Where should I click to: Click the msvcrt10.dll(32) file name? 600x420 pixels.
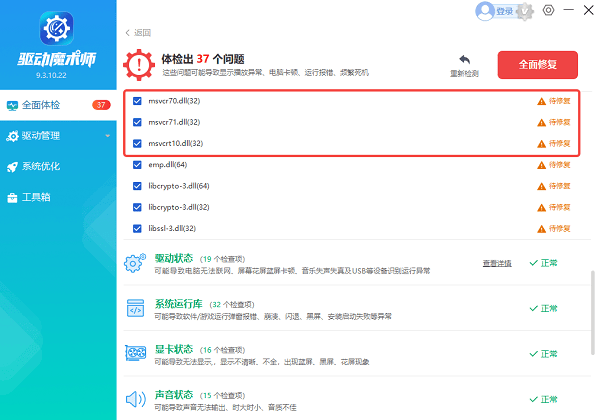click(176, 143)
